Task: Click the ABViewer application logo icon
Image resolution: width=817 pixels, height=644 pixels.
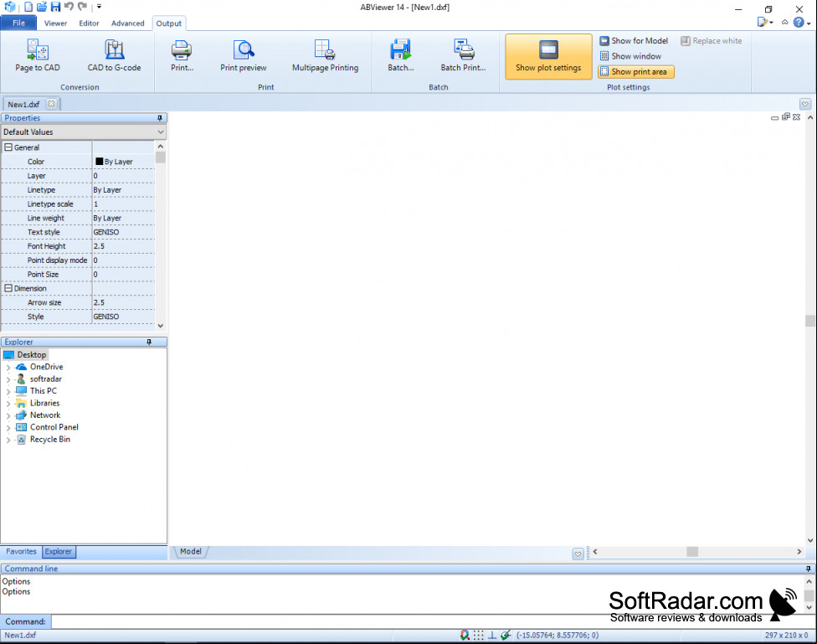Action: click(x=10, y=7)
